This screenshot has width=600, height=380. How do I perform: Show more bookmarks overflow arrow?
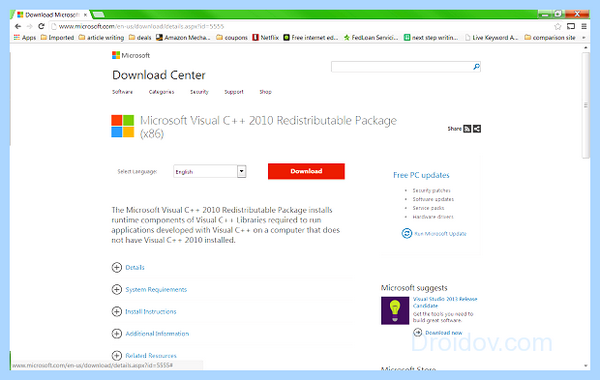tap(584, 38)
